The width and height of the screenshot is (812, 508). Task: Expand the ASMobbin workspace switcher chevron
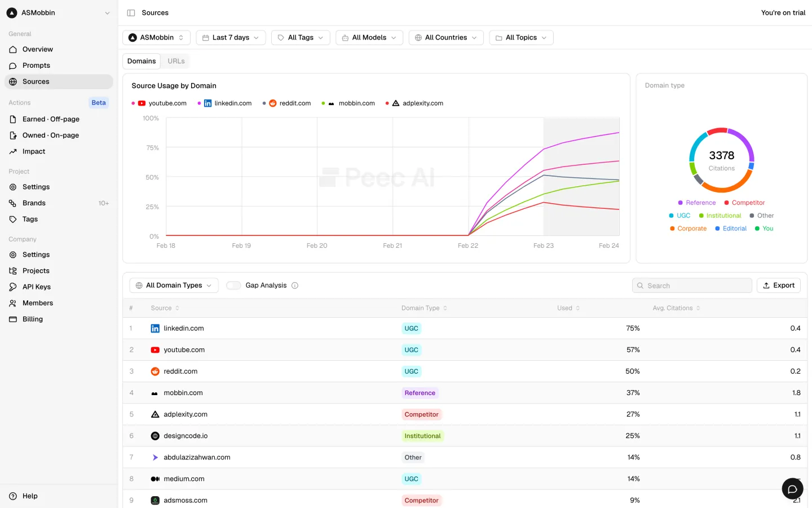click(x=107, y=13)
